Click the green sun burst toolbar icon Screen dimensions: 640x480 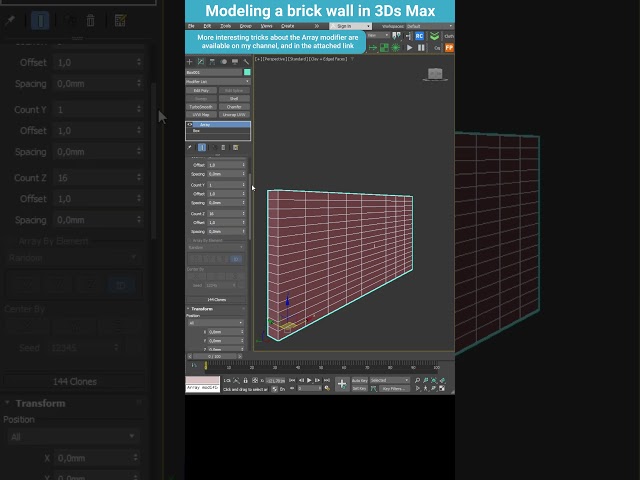click(x=396, y=48)
